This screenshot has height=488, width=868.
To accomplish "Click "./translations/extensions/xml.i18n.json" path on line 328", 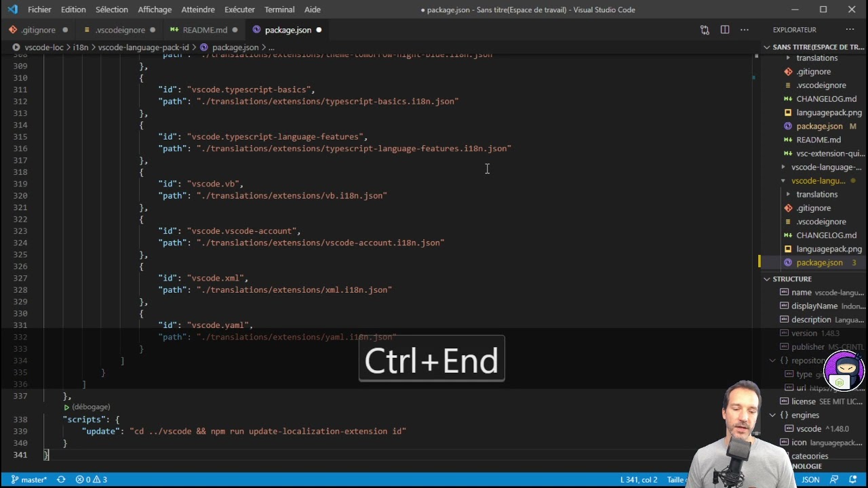I will (x=294, y=290).
